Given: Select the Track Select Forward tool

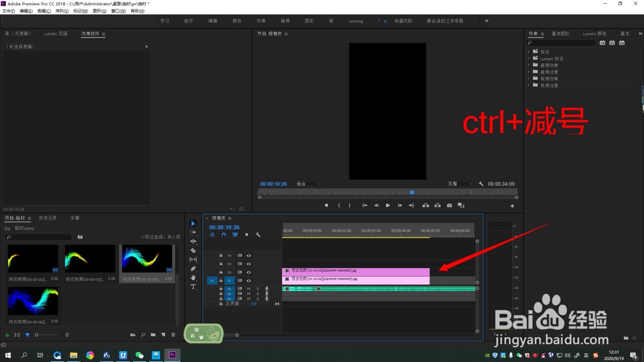Looking at the screenshot, I should tap(193, 232).
